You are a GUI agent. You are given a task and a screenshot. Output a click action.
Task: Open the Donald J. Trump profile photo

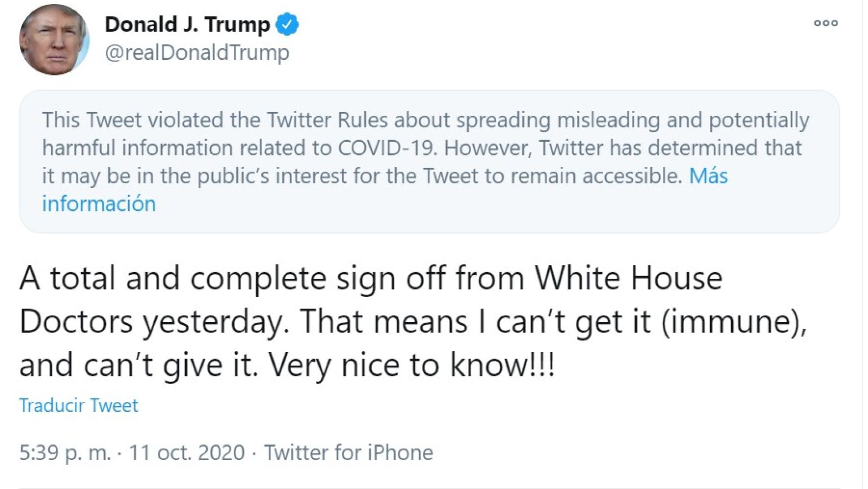click(x=54, y=40)
